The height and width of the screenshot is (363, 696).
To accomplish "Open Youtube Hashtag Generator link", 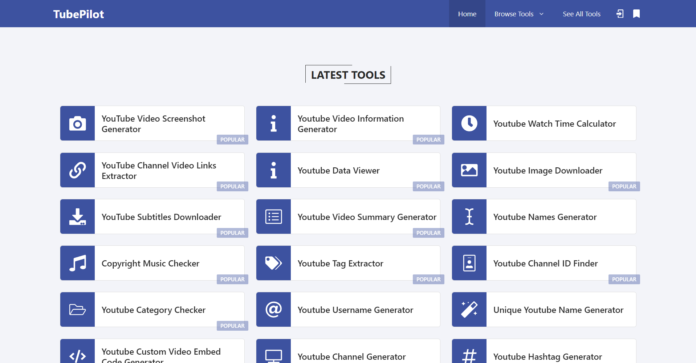I will point(547,357).
